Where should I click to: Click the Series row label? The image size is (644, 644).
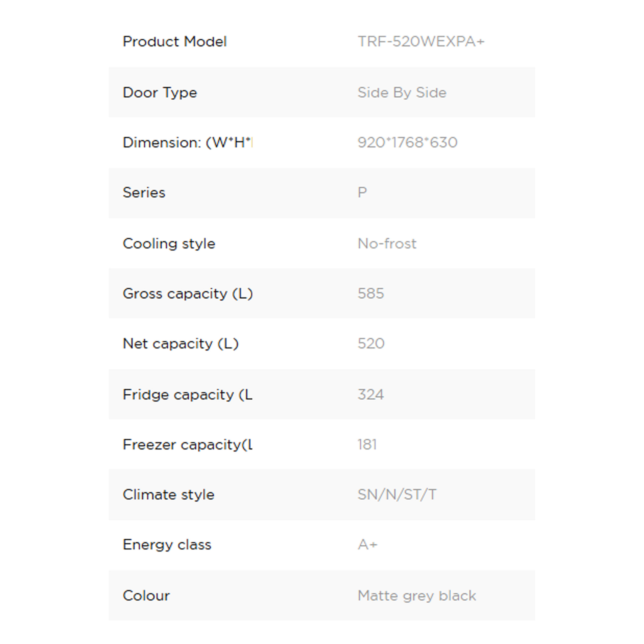144,193
